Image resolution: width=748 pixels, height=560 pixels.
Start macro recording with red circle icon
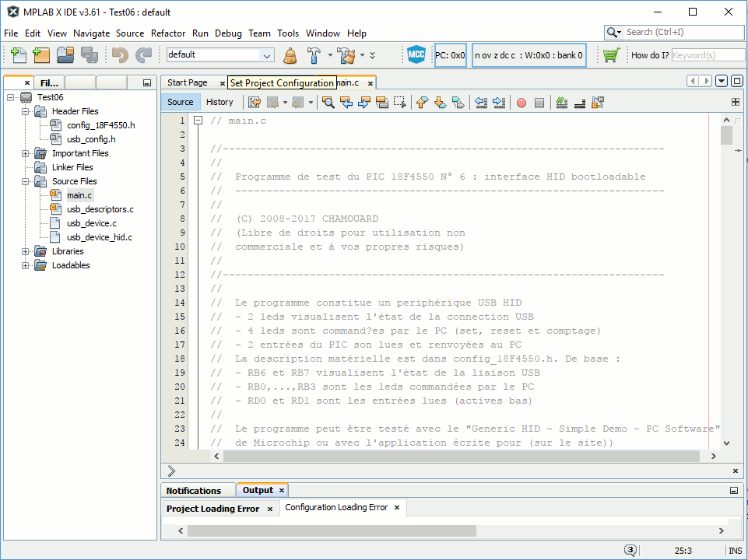521,102
